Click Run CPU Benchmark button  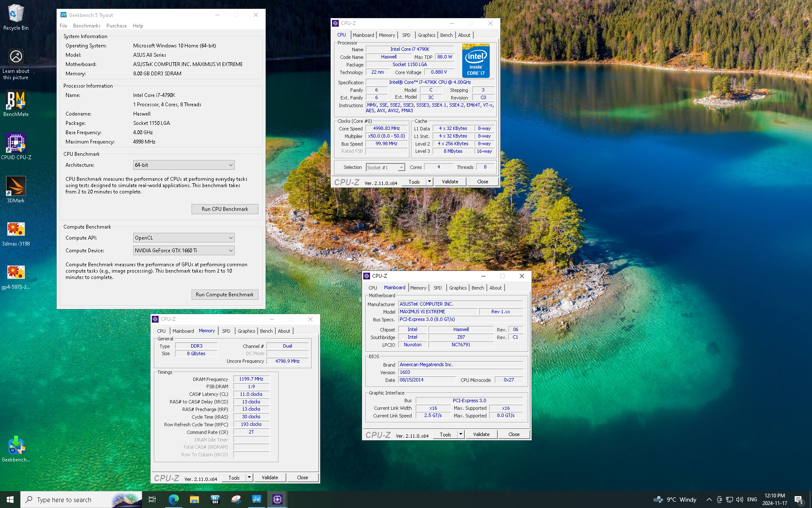[225, 209]
